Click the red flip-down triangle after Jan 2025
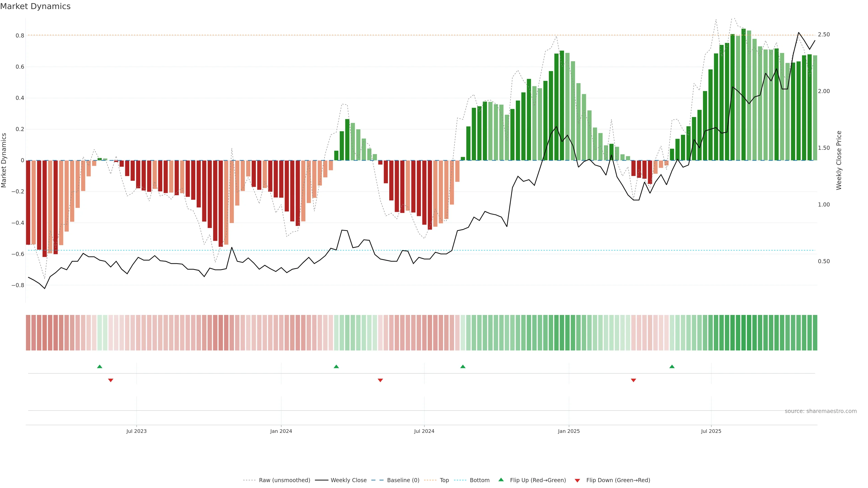 [633, 380]
